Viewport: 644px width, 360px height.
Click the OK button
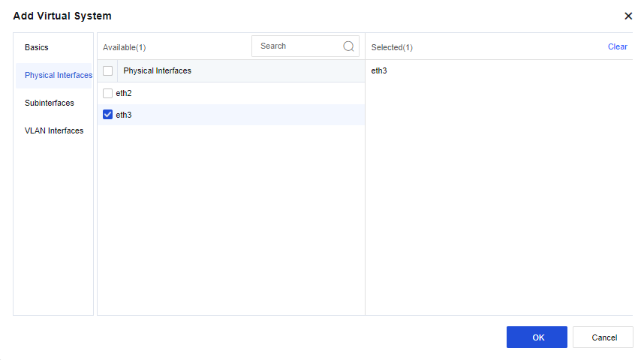(x=537, y=337)
